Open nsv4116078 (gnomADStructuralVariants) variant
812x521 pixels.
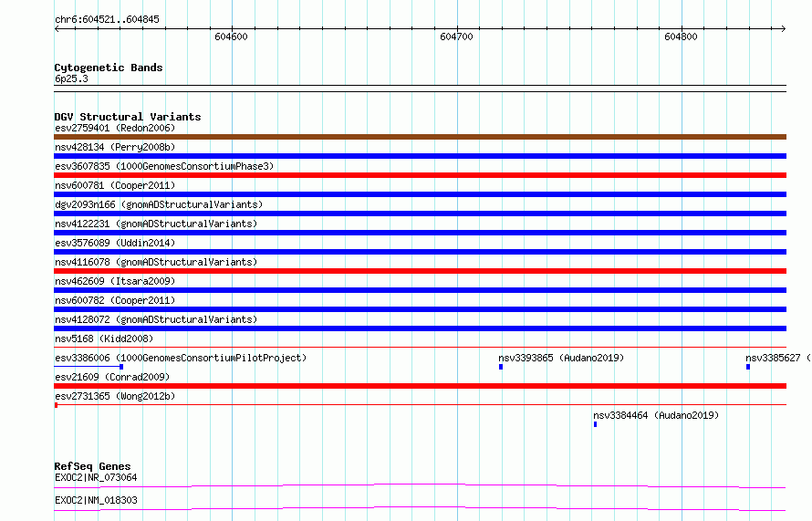[x=156, y=262]
